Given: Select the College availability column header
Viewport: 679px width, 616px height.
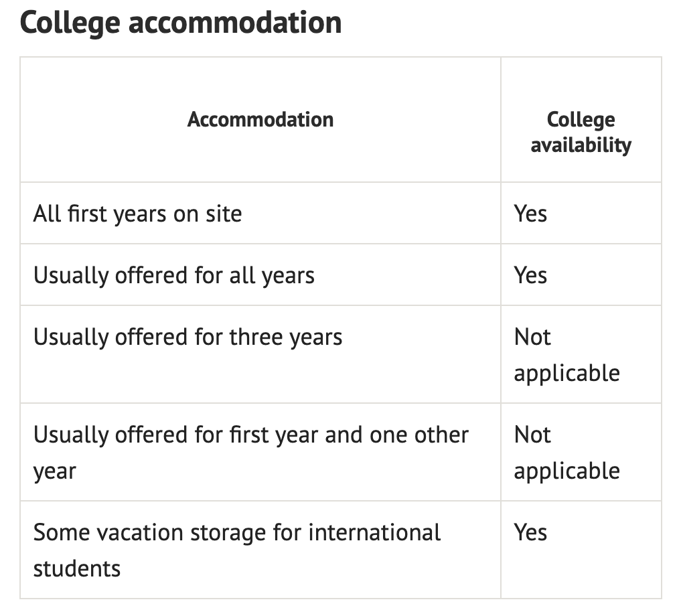Looking at the screenshot, I should [x=581, y=132].
